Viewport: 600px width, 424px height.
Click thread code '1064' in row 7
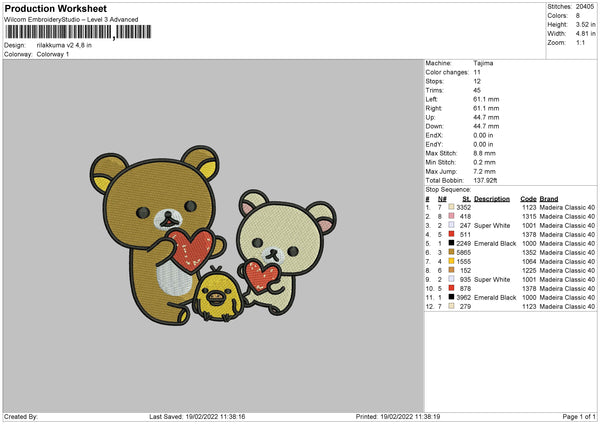pos(529,261)
